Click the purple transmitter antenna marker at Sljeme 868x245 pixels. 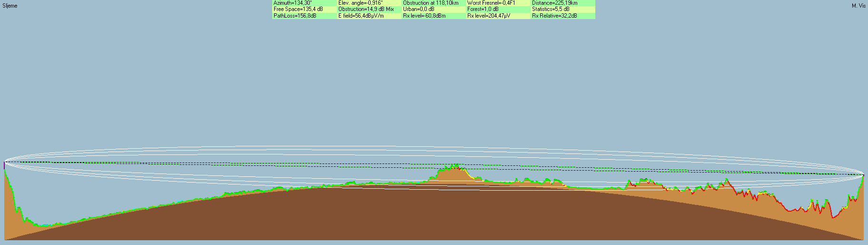coord(4,165)
